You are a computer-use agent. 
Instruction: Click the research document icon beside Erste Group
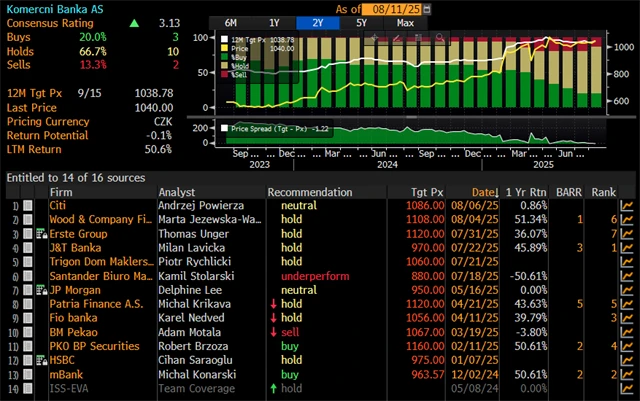40,233
